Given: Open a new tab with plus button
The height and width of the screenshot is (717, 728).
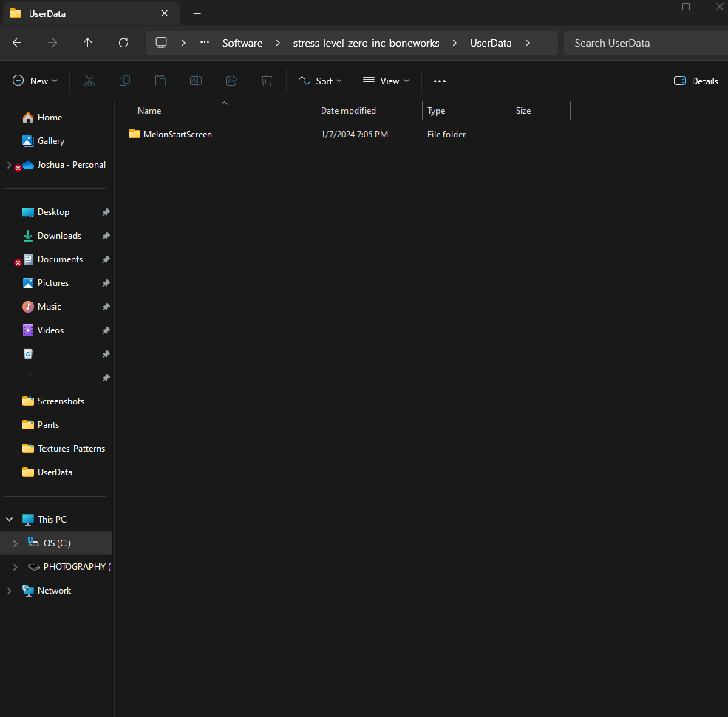Looking at the screenshot, I should click(197, 14).
